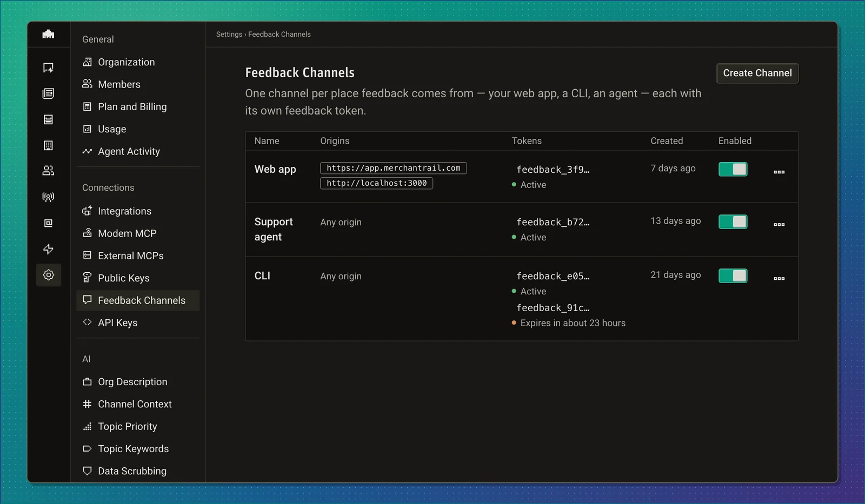
Task: Click the API Keys code brackets icon
Action: [87, 322]
